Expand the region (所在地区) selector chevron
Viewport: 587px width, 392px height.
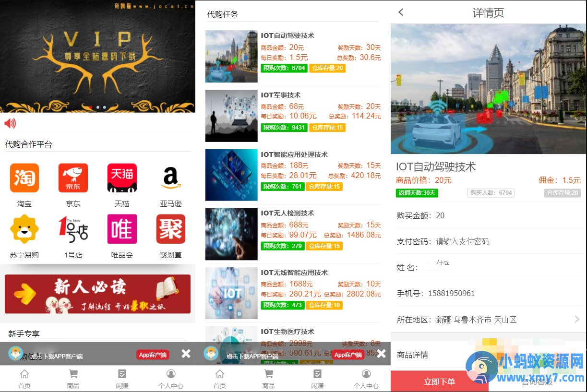click(x=577, y=319)
